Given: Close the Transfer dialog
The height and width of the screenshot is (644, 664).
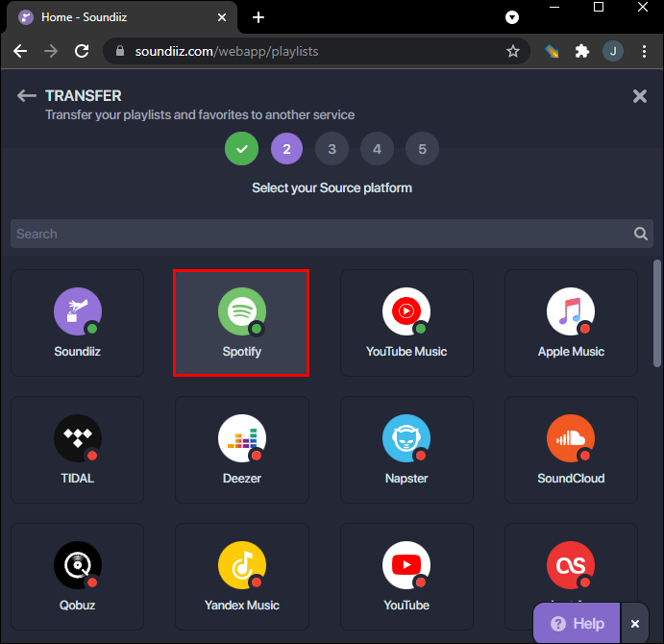Looking at the screenshot, I should (639, 95).
